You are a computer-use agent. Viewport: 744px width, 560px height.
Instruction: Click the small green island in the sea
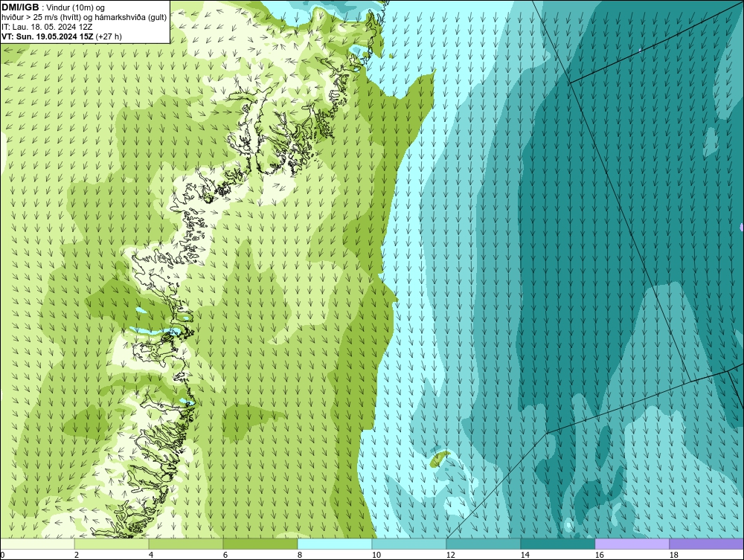440,458
